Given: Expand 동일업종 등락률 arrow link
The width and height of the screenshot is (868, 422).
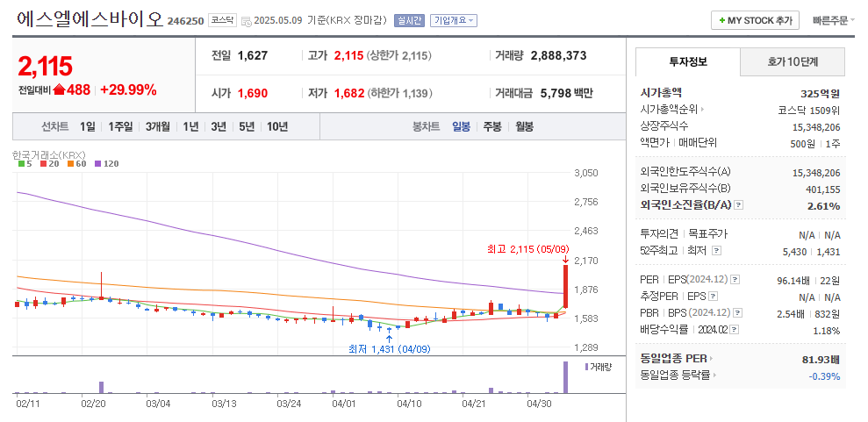Looking at the screenshot, I should pyautogui.click(x=714, y=376).
